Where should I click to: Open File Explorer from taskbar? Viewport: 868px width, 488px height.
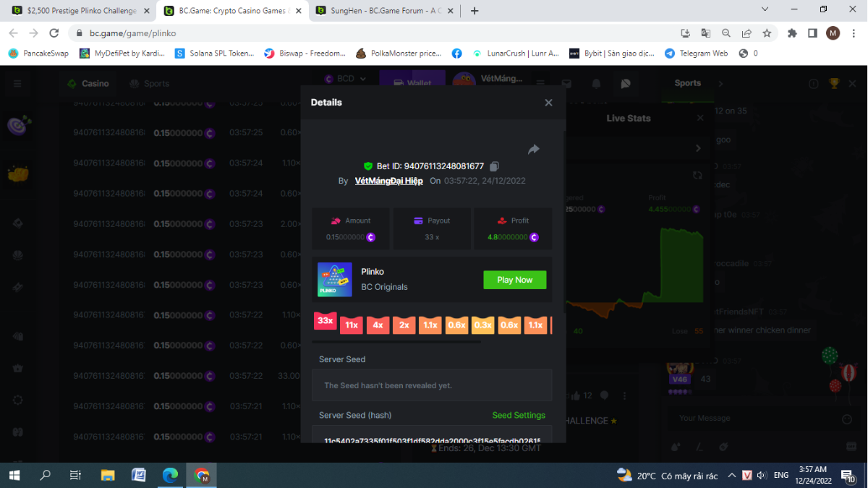pos(108,475)
